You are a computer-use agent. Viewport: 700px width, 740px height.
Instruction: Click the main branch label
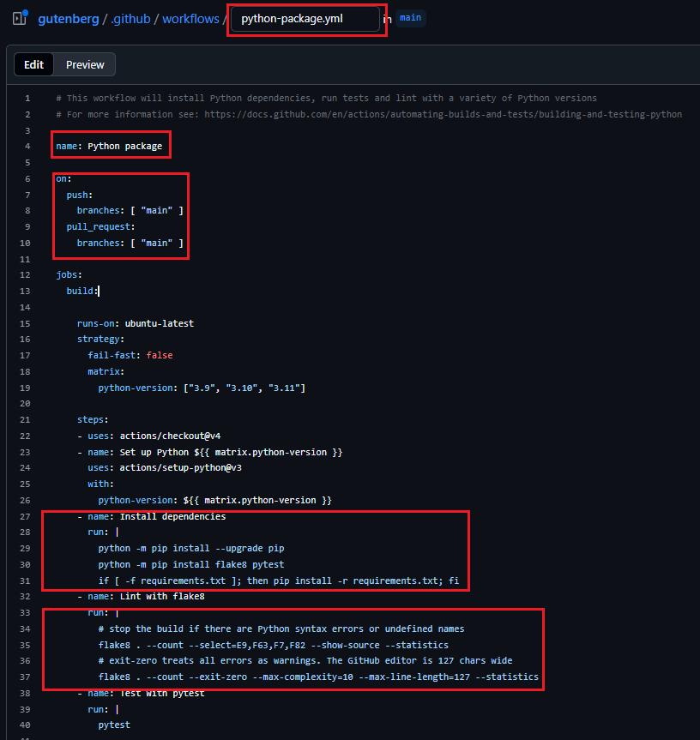410,18
